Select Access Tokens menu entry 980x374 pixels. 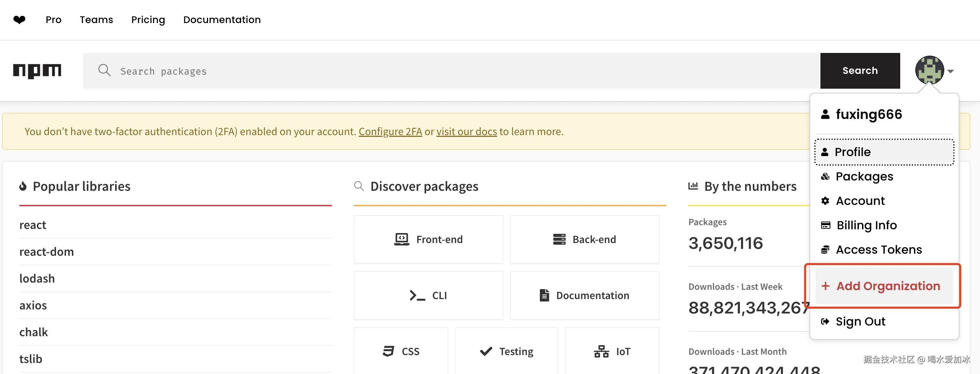tap(879, 250)
